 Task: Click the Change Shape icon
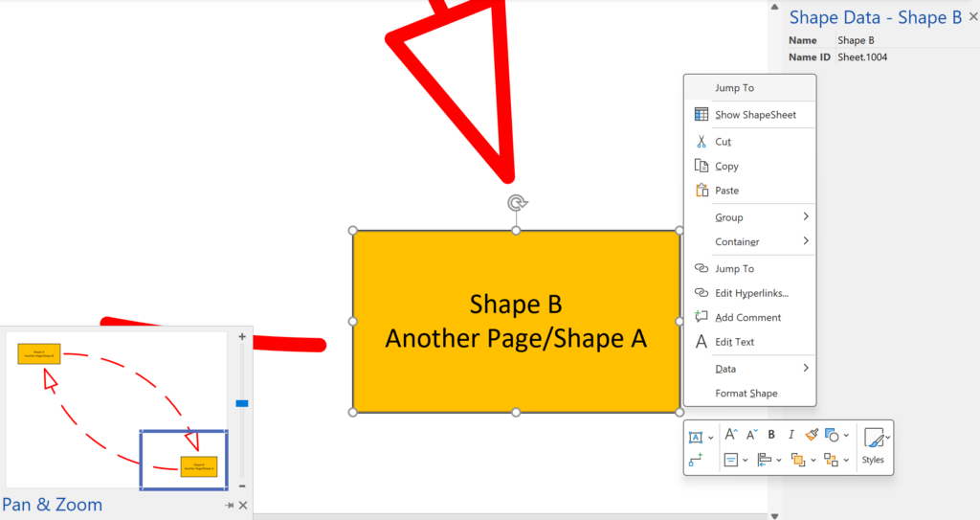(832, 435)
